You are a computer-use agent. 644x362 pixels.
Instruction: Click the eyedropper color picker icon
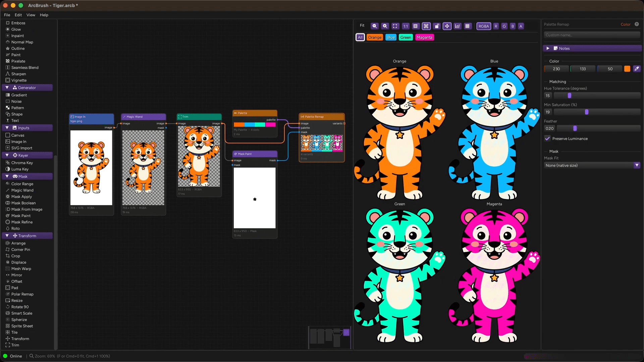click(637, 69)
